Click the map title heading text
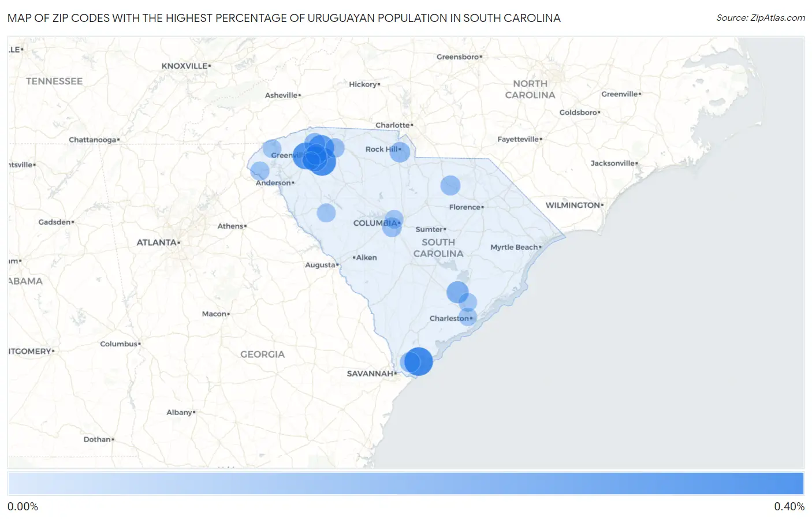This screenshot has width=812, height=519. pos(284,18)
